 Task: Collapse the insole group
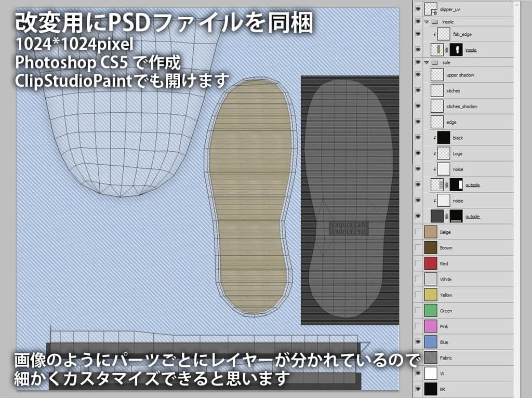tap(427, 21)
